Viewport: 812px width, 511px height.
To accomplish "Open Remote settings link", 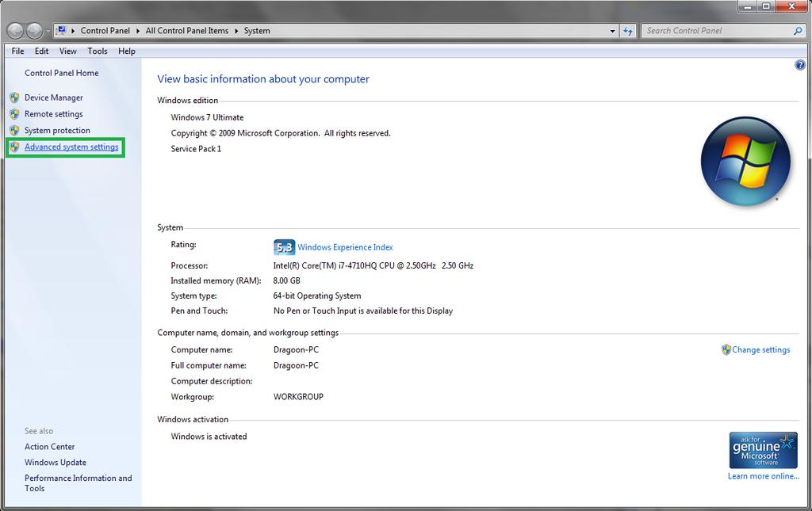I will [x=53, y=114].
